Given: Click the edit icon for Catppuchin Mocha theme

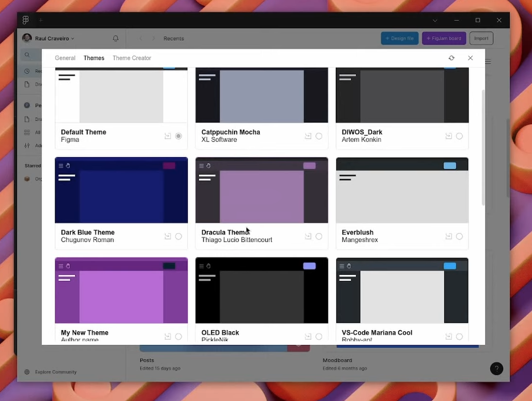Looking at the screenshot, I should click(x=308, y=136).
